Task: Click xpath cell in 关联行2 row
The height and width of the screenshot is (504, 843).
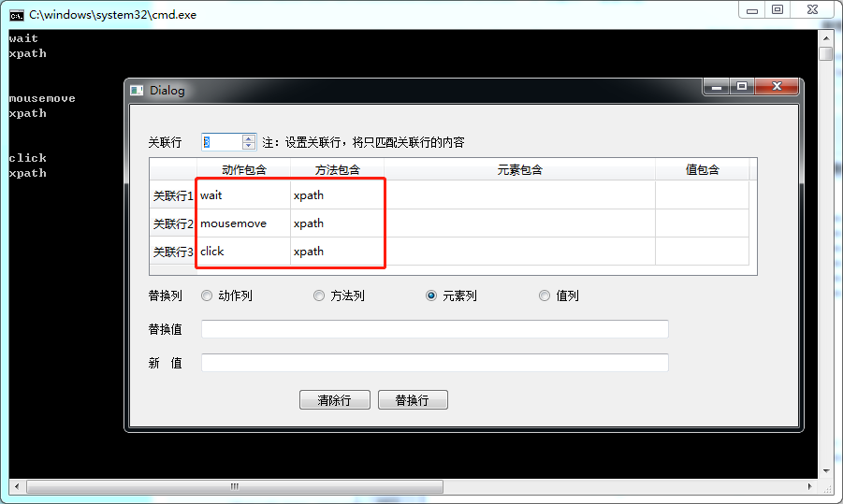Action: click(x=338, y=223)
